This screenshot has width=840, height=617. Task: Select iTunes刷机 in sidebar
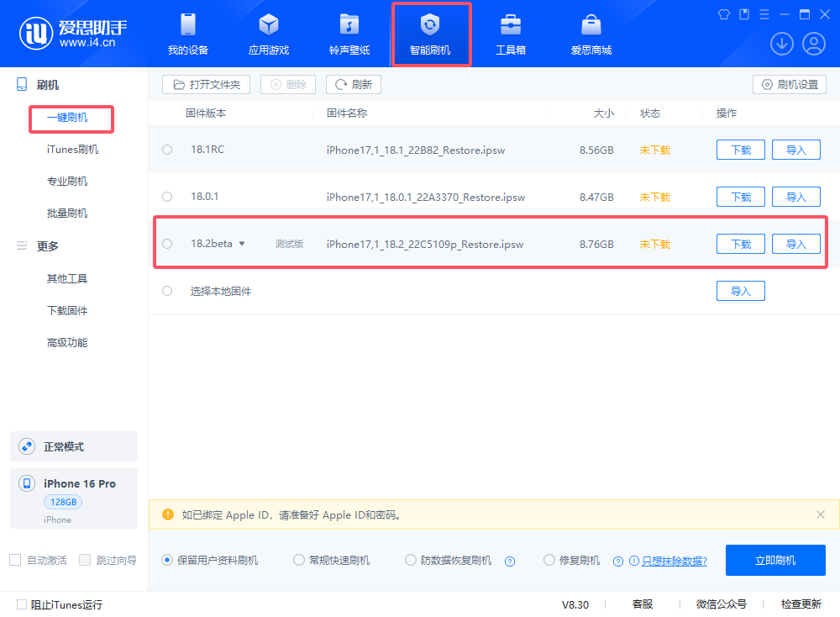tap(72, 150)
